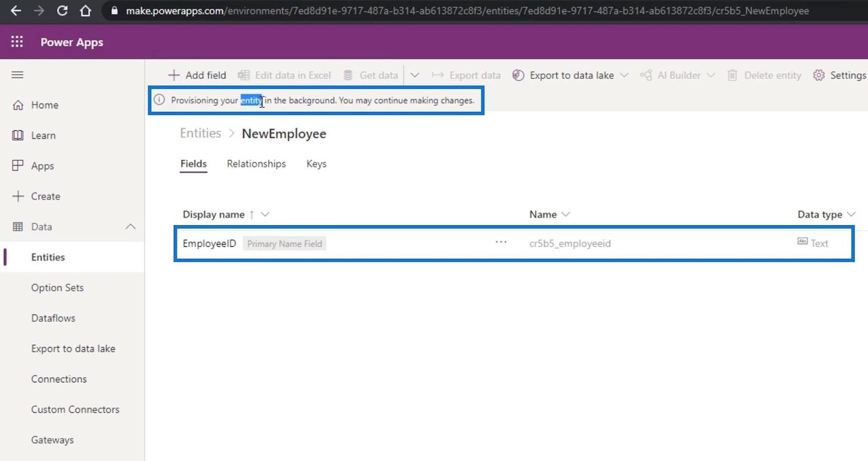The width and height of the screenshot is (868, 461).
Task: Click the AI Builder label
Action: pos(679,75)
